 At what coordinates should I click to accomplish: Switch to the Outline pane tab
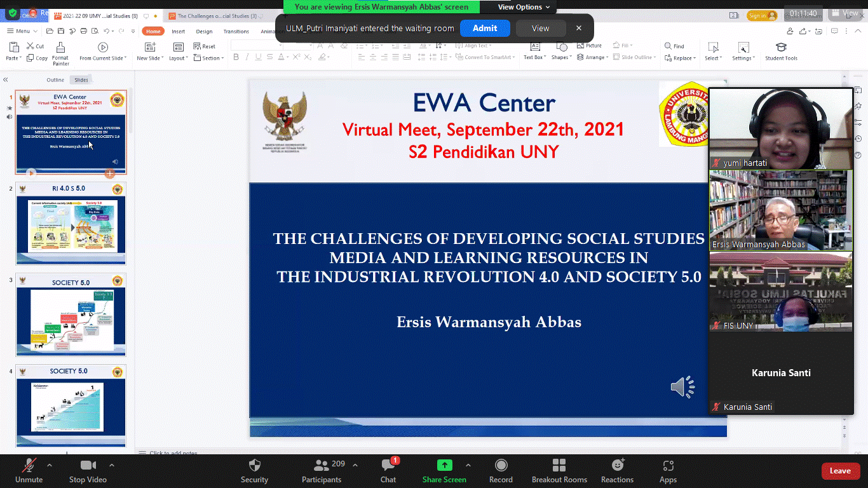click(55, 80)
